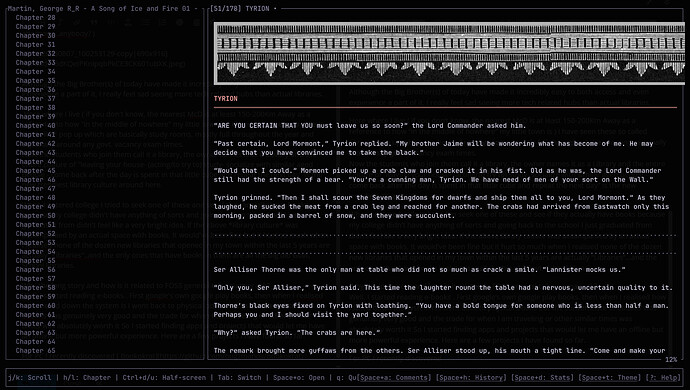Select Chapter 43 in the list

(x=36, y=153)
